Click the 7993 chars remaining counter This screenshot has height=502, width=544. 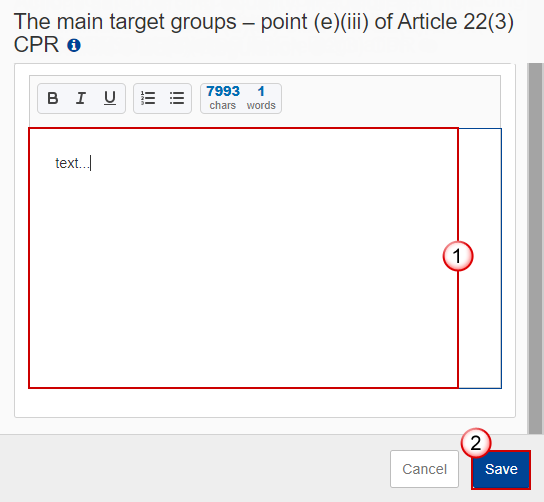pos(223,98)
